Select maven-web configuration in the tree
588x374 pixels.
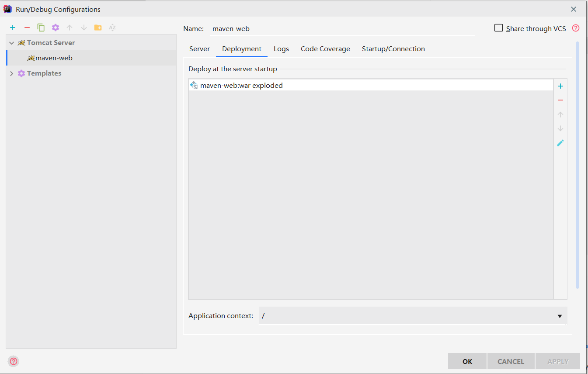coord(91,58)
